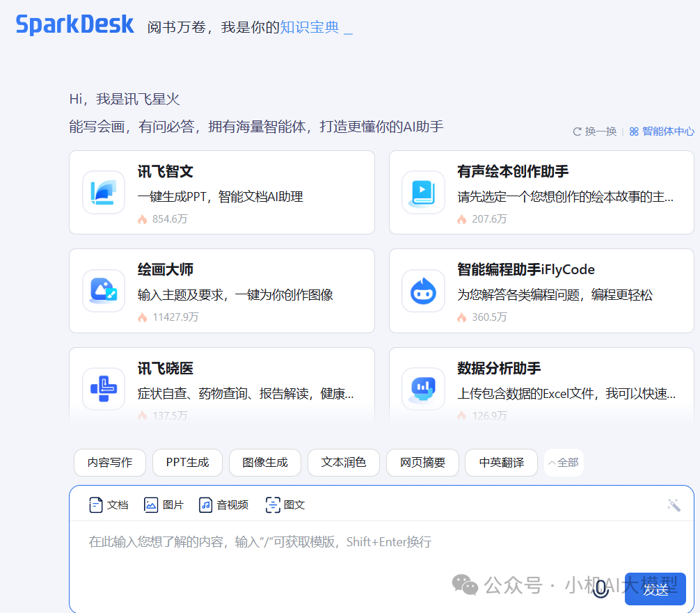Click the 360.5万 usage count

click(489, 317)
